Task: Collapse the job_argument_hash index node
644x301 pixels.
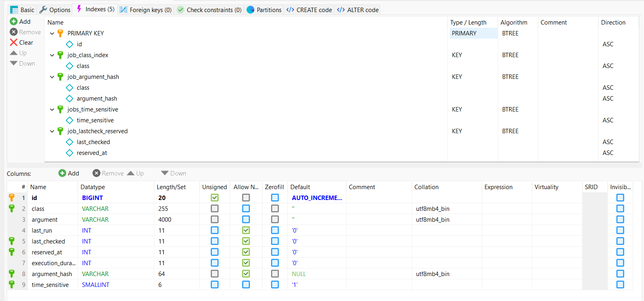Action: (52, 77)
